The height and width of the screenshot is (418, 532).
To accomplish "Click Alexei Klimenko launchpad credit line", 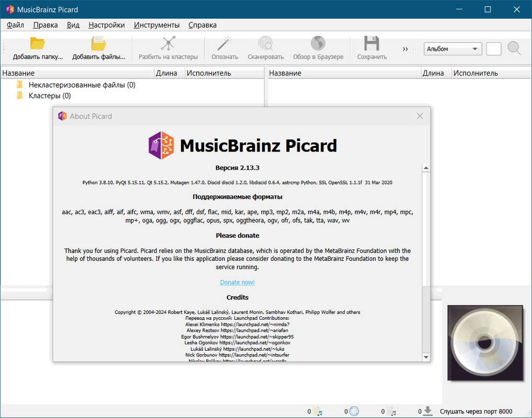I will (237, 324).
